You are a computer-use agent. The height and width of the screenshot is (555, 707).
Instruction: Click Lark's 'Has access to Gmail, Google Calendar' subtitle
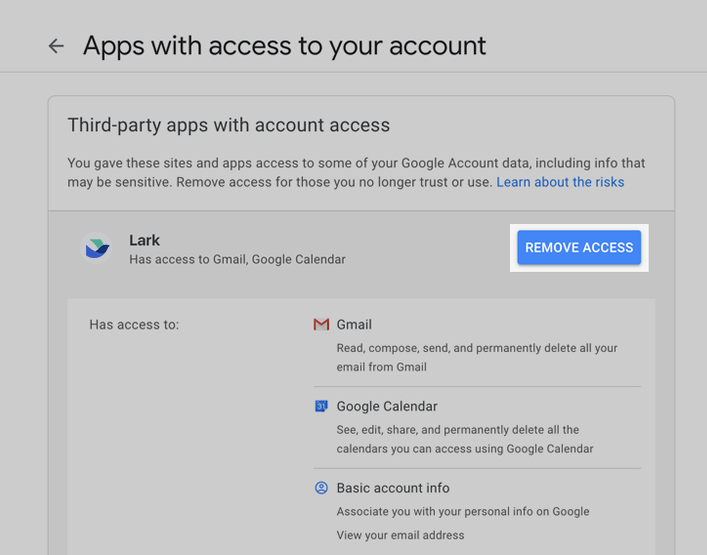tap(237, 259)
